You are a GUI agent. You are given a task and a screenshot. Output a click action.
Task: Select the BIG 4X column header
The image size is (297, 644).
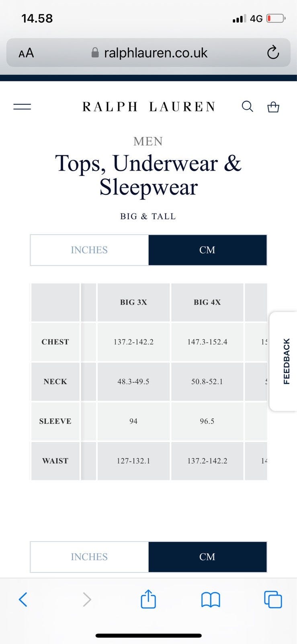pos(207,302)
